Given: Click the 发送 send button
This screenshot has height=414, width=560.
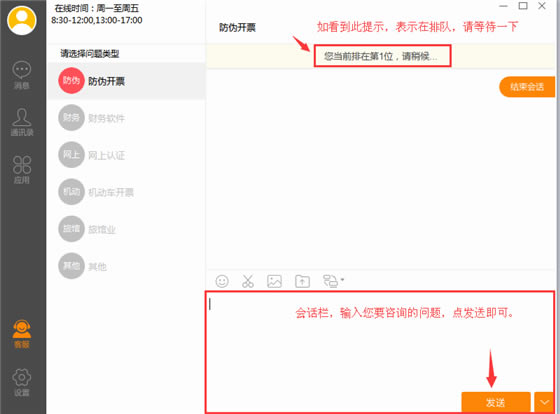Looking at the screenshot, I should (x=496, y=403).
